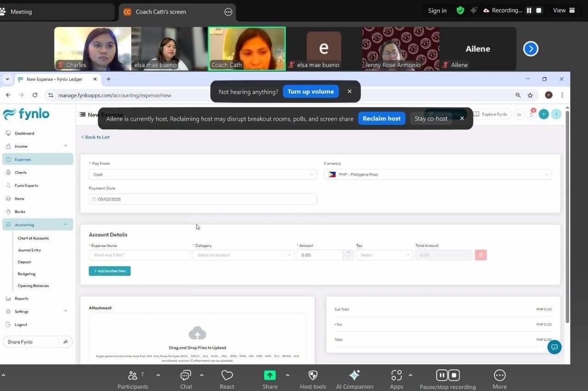Collapse the Accounting menu chevron
The image size is (588, 391).
(66, 224)
